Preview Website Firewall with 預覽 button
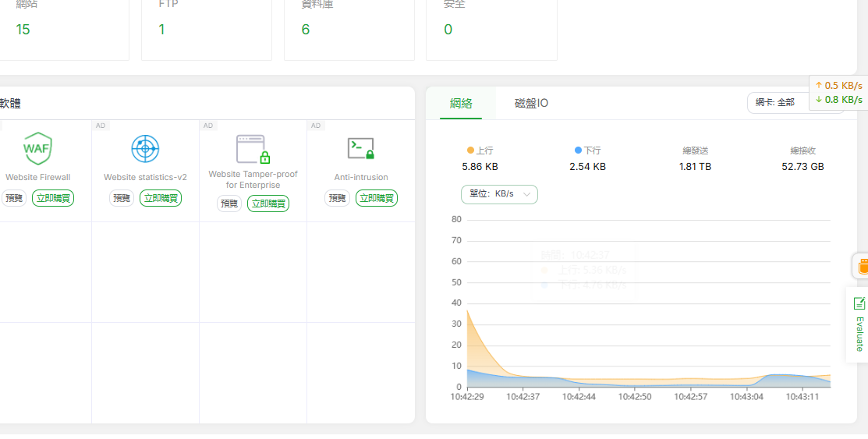Image resolution: width=868 pixels, height=439 pixels. (14, 199)
